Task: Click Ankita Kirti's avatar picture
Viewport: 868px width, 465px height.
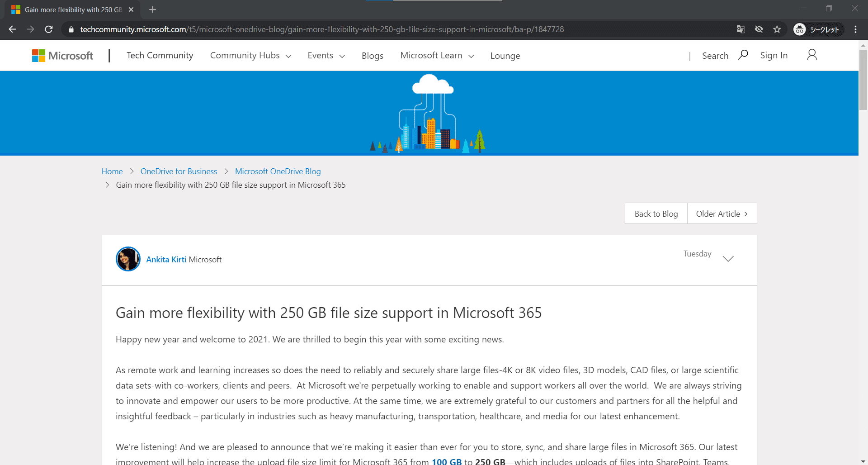Action: (x=128, y=259)
